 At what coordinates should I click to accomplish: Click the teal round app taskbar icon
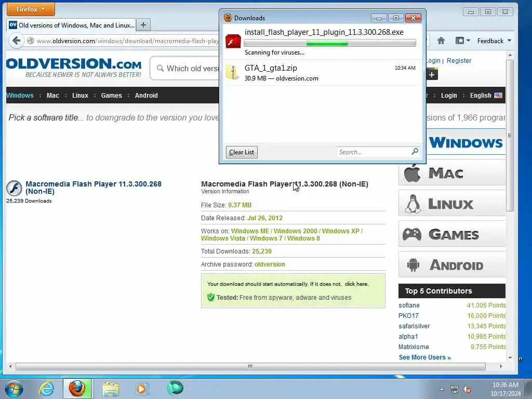tap(175, 388)
